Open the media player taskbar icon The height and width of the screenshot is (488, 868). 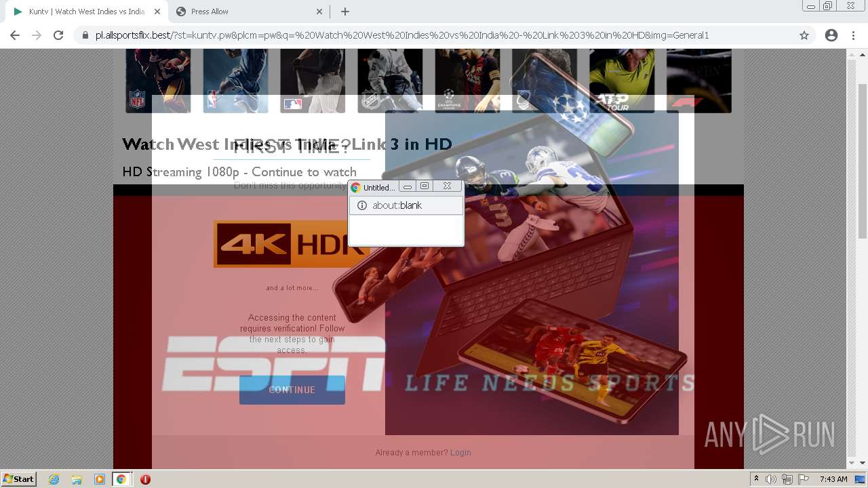coord(99,479)
